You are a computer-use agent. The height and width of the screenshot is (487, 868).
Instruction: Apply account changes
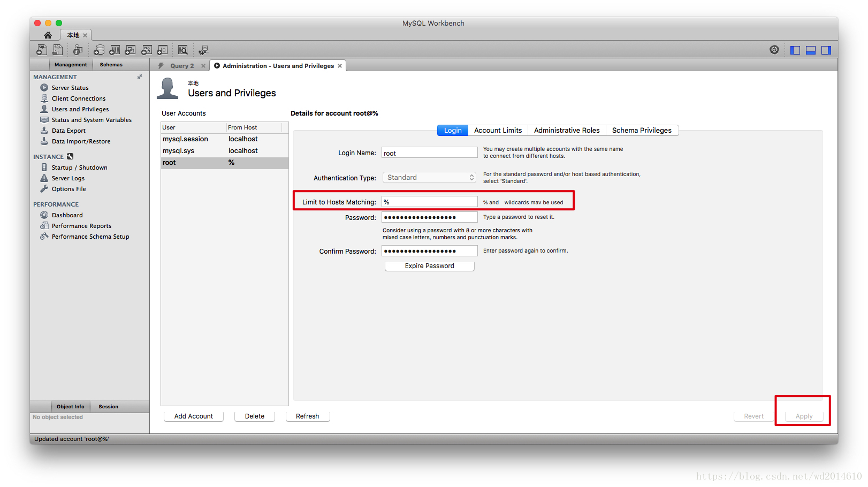tap(804, 416)
